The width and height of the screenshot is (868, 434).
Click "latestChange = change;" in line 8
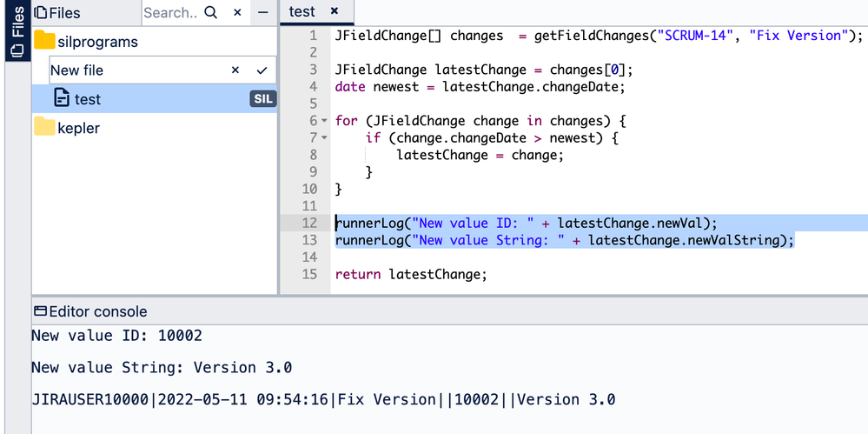coord(480,155)
